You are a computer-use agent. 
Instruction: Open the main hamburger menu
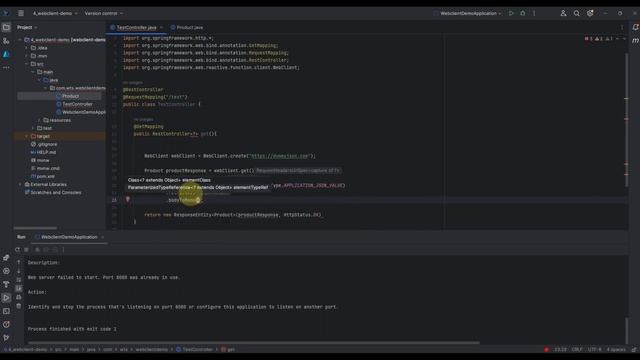coord(21,13)
